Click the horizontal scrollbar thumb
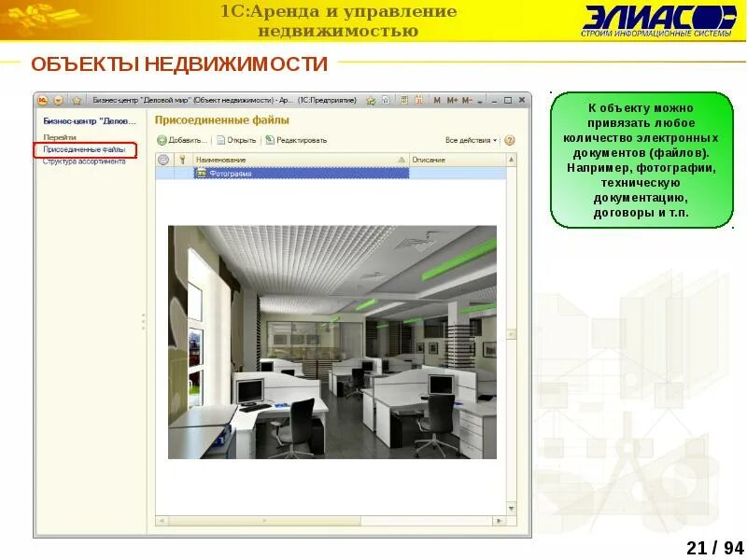This screenshot has width=747, height=560. [x=264, y=521]
